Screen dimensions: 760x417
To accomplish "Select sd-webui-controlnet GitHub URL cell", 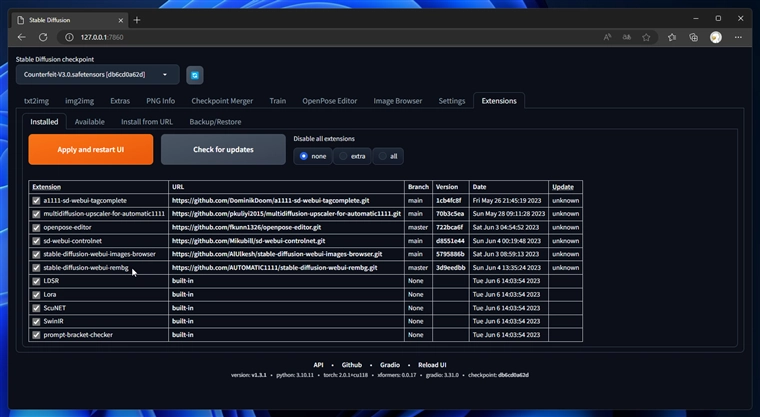I will (286, 241).
